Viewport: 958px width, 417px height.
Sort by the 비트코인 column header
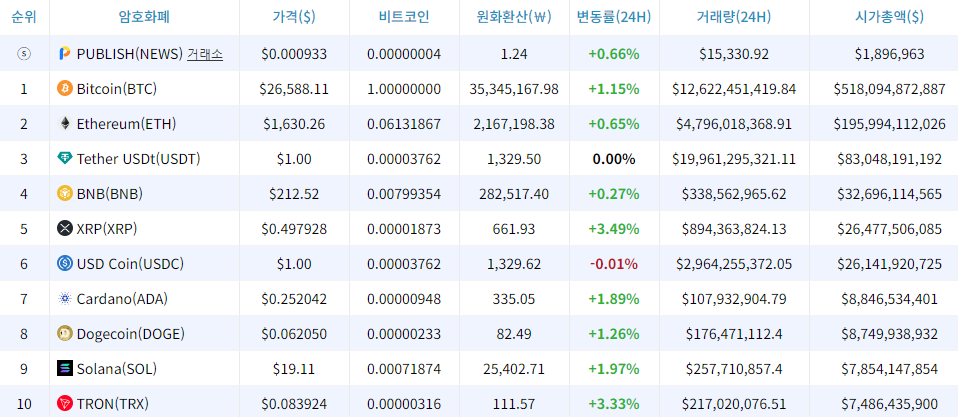coord(404,17)
